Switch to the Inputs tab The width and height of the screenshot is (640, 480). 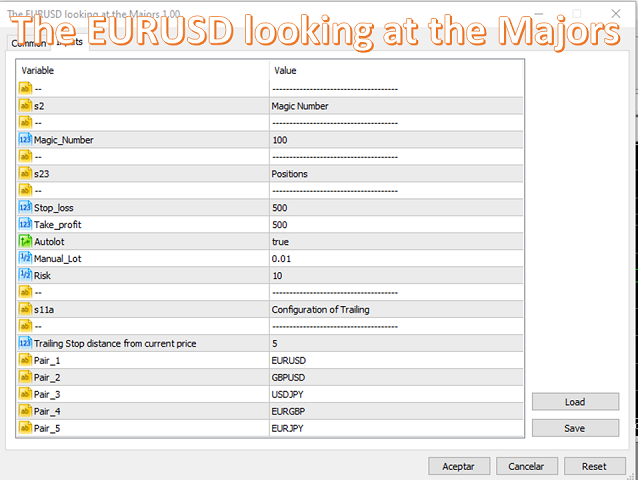[70, 42]
